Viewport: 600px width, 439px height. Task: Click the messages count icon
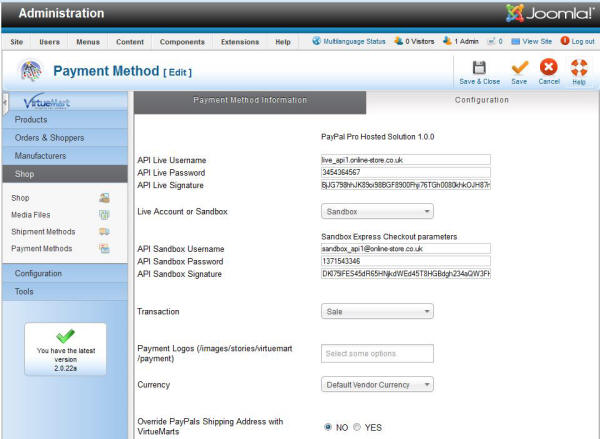pos(491,41)
